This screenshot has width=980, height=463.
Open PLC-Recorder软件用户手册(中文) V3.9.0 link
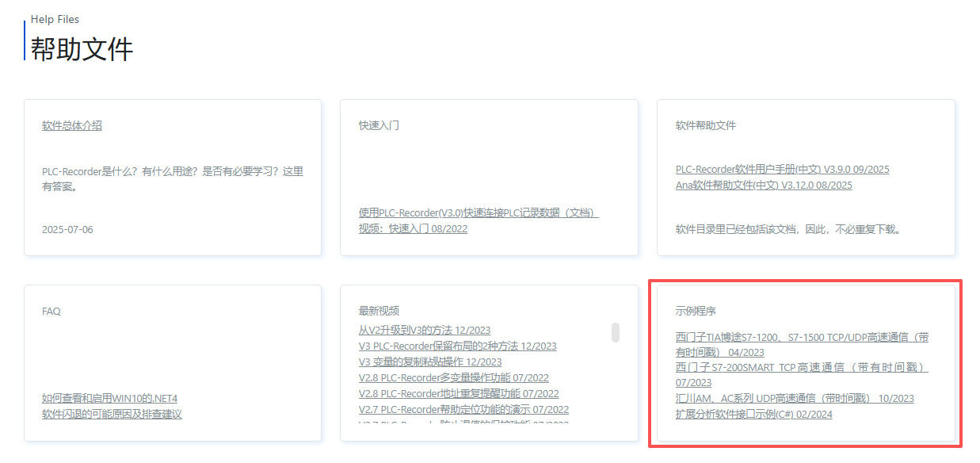pos(782,169)
